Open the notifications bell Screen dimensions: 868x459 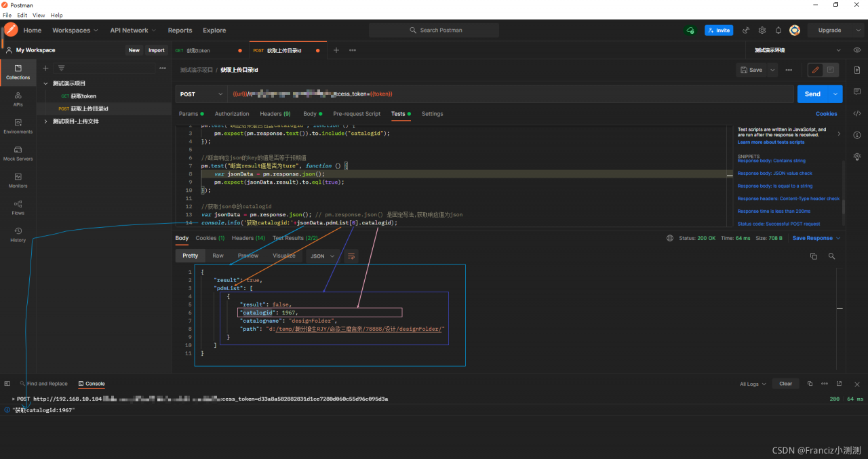pyautogui.click(x=778, y=30)
